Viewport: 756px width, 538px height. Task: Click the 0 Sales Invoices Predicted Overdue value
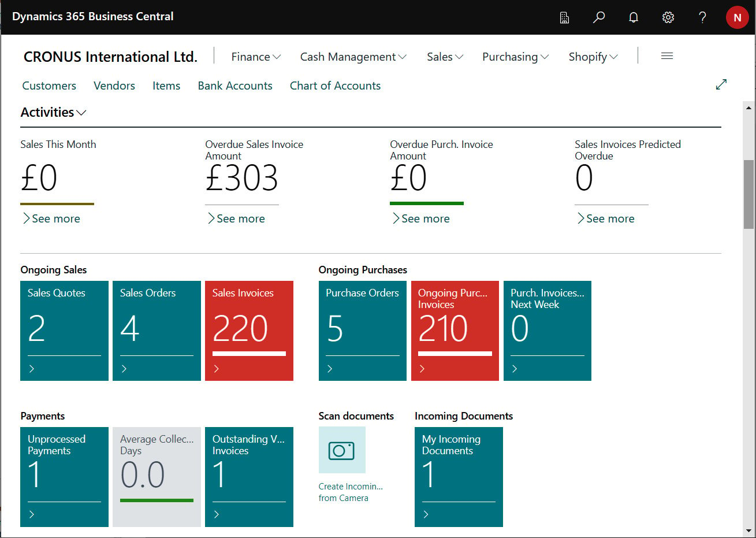584,178
